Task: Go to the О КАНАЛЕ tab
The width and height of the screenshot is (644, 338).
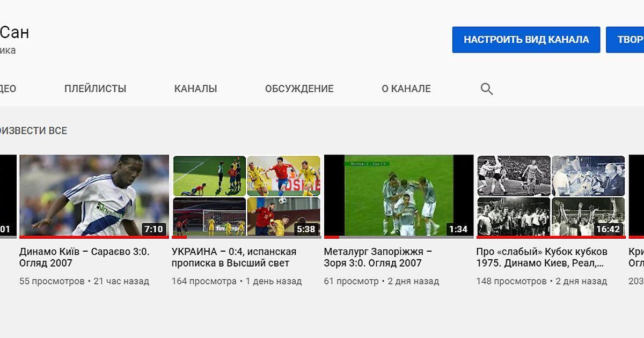Action: [406, 89]
